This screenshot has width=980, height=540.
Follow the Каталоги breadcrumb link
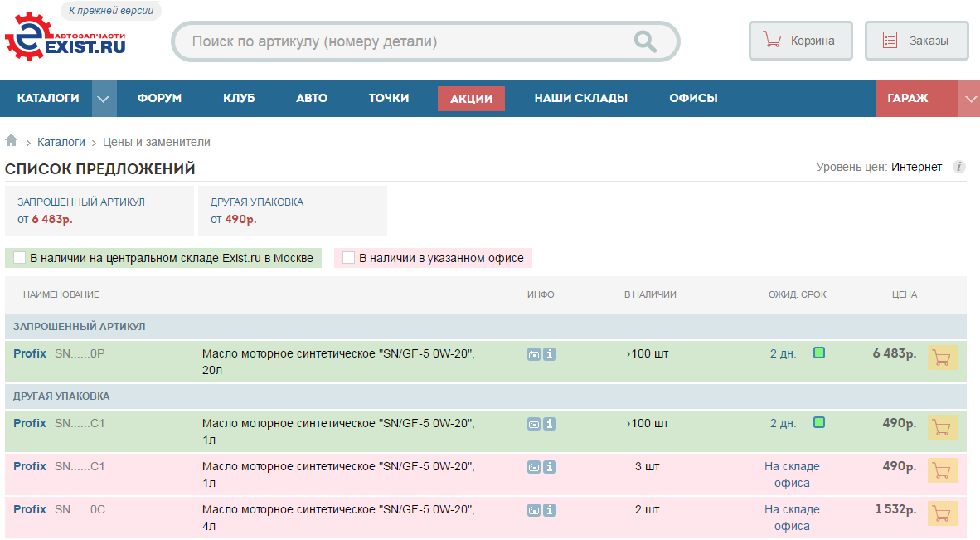point(61,142)
